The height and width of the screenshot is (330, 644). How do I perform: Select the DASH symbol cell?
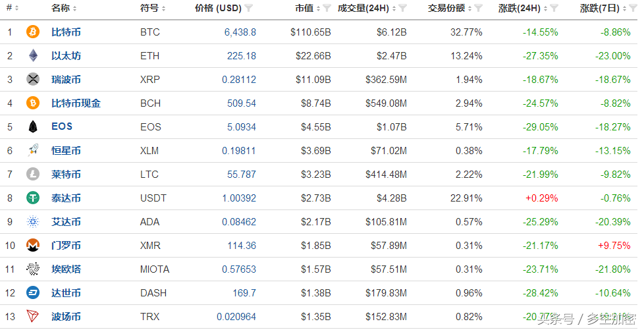click(153, 293)
